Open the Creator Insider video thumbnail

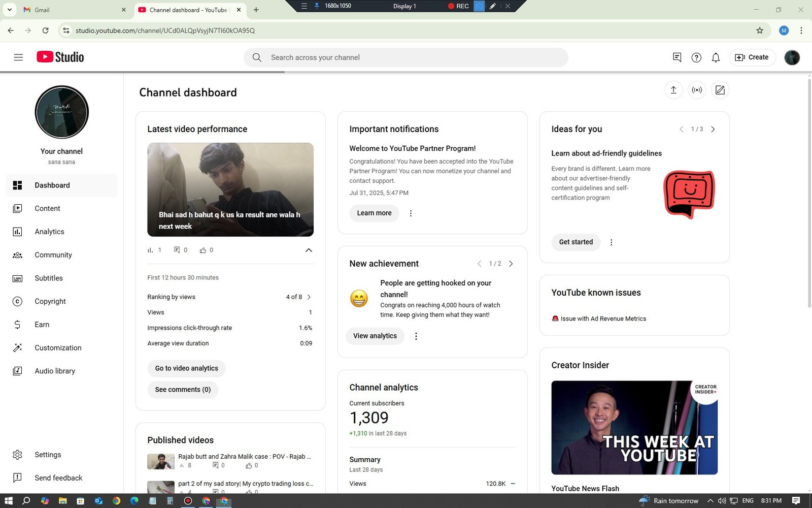pos(634,428)
